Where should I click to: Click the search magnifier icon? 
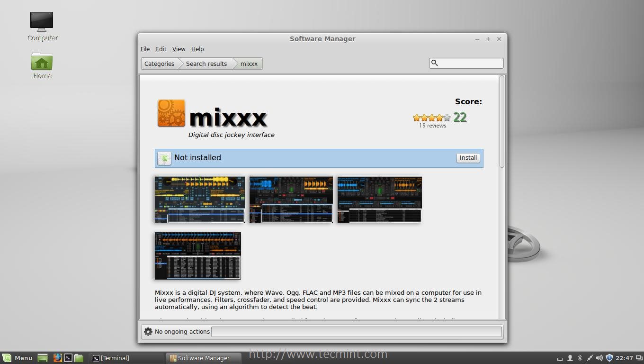tap(435, 63)
